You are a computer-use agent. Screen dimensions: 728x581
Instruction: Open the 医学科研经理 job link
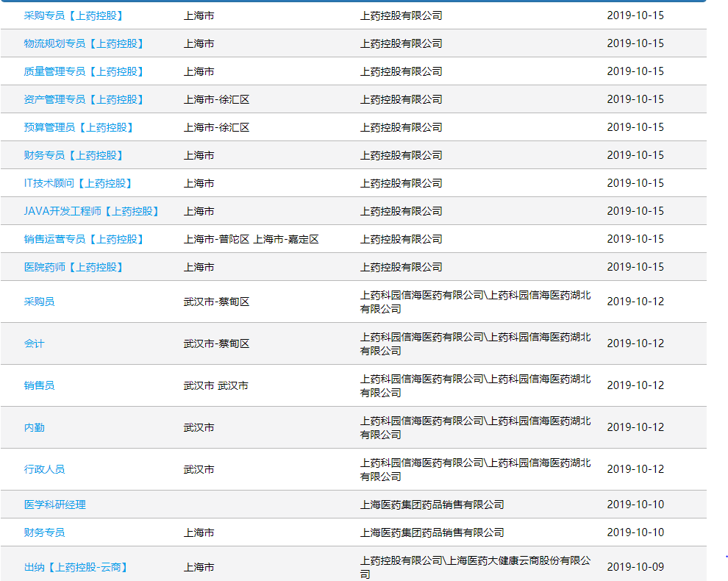[55, 505]
